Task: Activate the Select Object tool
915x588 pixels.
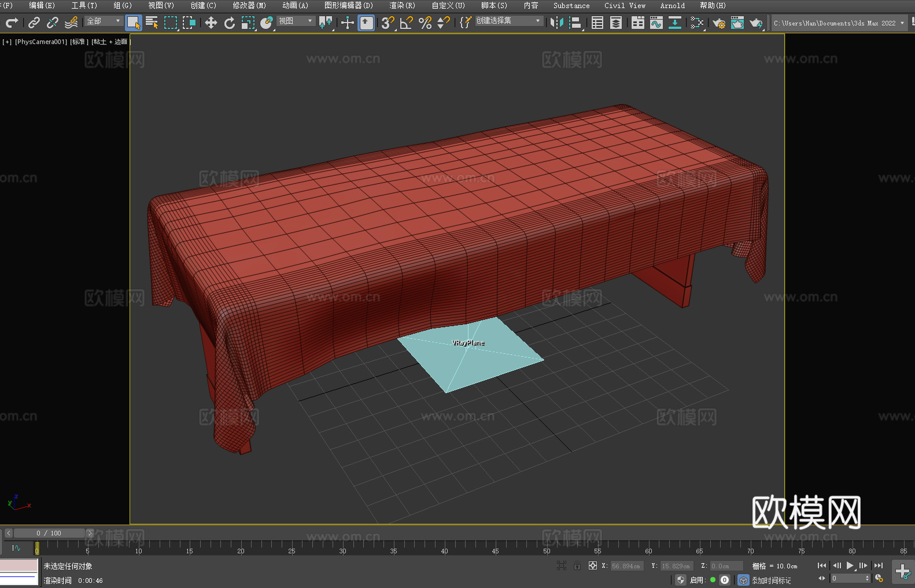Action: 134,23
